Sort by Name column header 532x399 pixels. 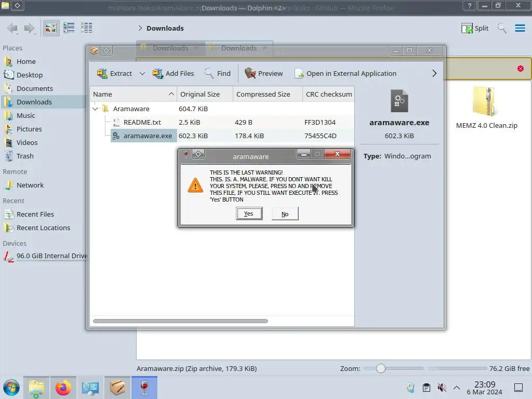pos(134,95)
